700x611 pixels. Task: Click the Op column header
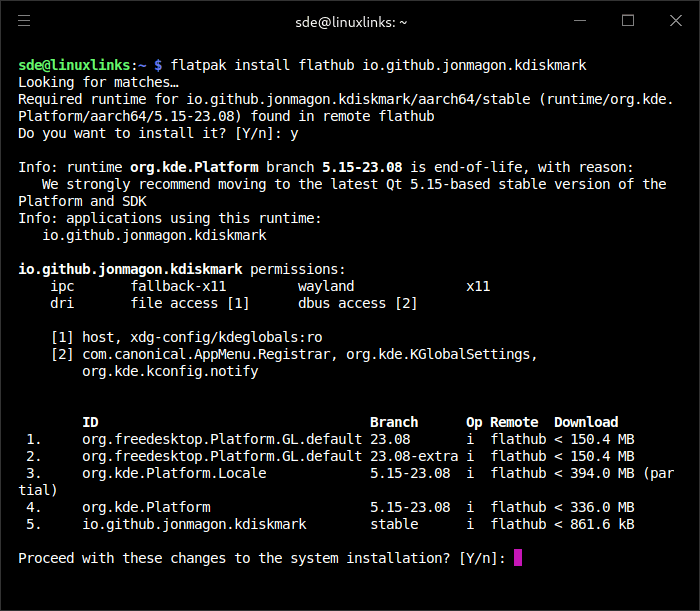474,423
